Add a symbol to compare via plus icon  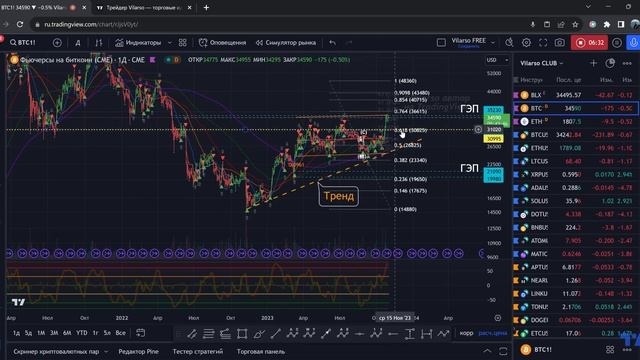(x=57, y=42)
